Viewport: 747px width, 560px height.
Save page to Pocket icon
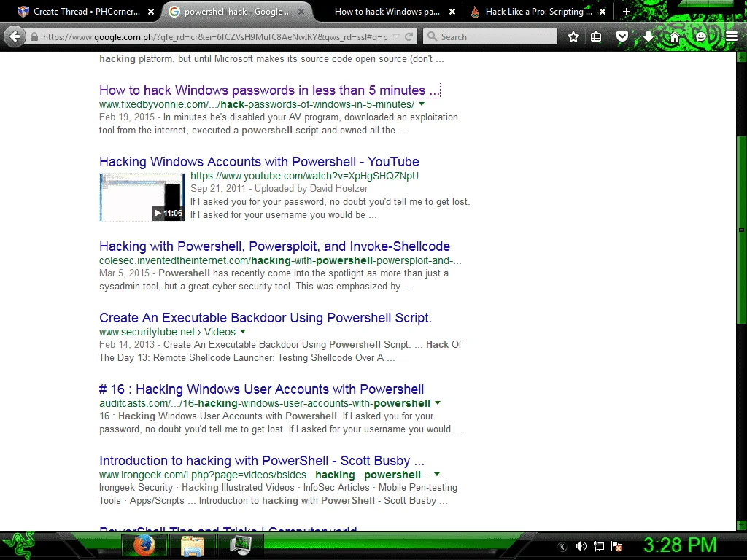(622, 36)
